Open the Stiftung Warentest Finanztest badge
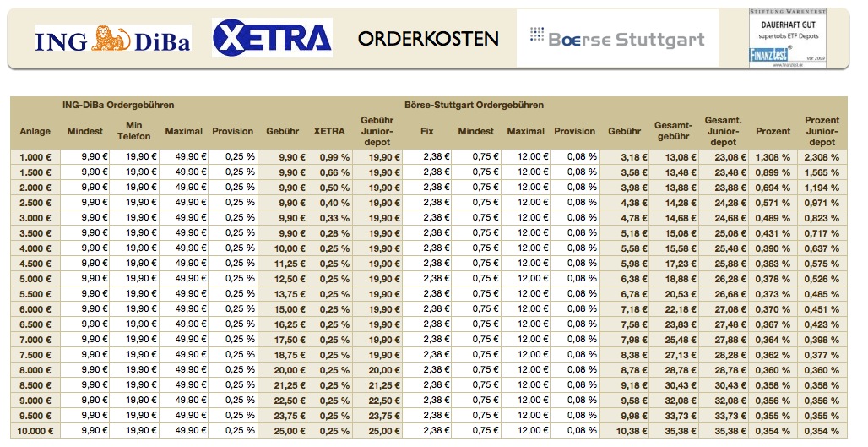This screenshot has height=447, width=868. 787,38
